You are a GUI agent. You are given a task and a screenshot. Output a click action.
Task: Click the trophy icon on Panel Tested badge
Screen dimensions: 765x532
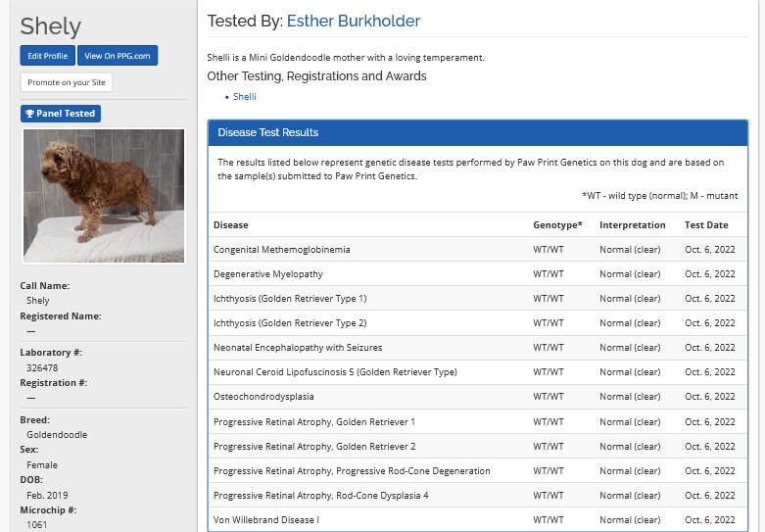(x=29, y=114)
